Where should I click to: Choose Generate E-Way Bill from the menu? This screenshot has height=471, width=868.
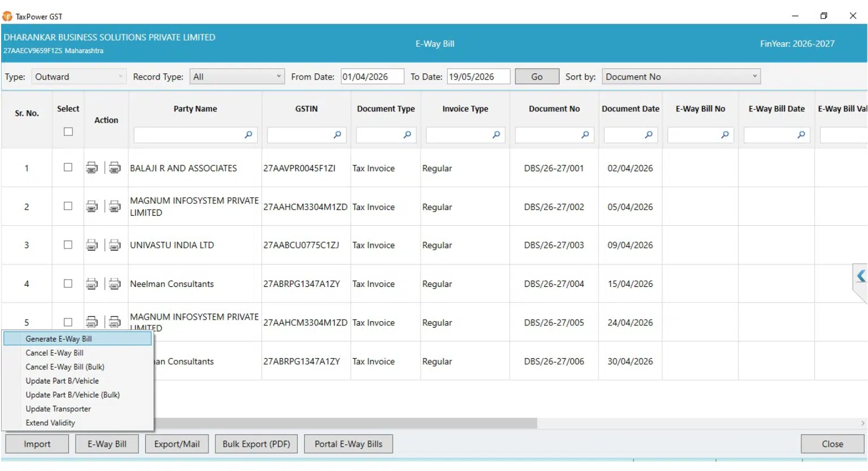[78, 339]
